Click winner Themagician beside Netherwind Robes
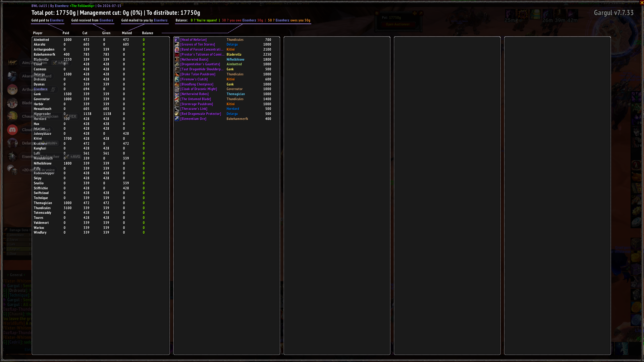This screenshot has height=362, width=644. coord(235,94)
